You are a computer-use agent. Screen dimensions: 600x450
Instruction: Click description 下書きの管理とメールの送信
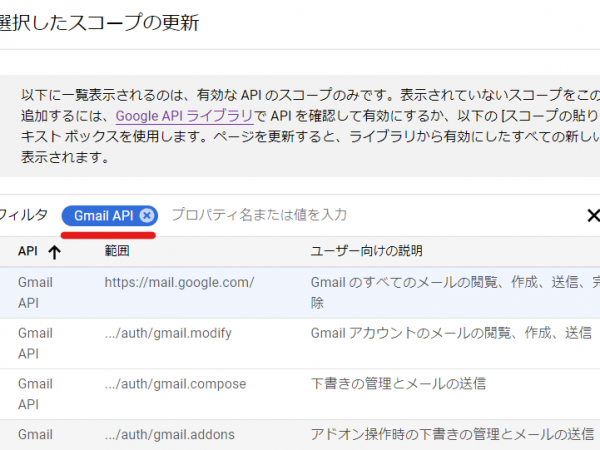(398, 384)
